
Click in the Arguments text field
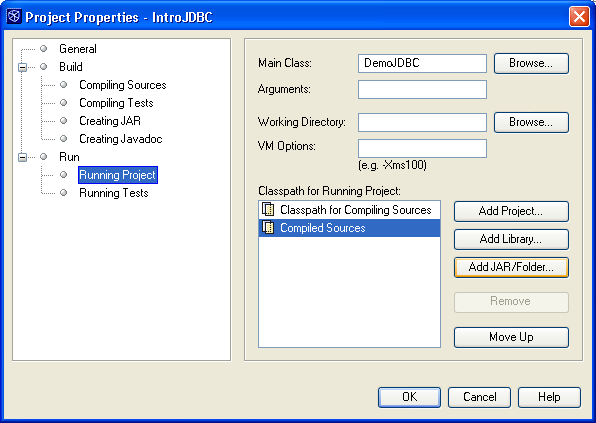422,89
